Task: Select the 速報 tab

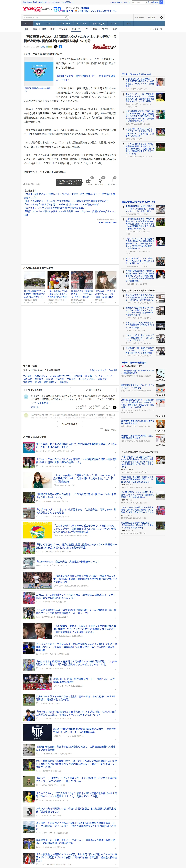Action: tap(38, 24)
